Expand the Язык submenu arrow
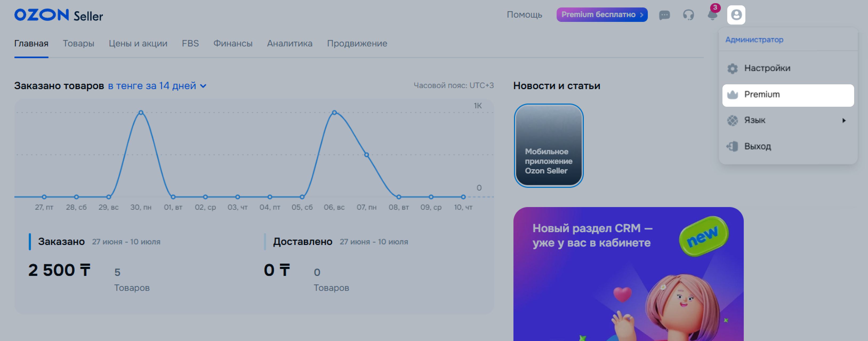Image resolution: width=868 pixels, height=341 pixels. [844, 120]
